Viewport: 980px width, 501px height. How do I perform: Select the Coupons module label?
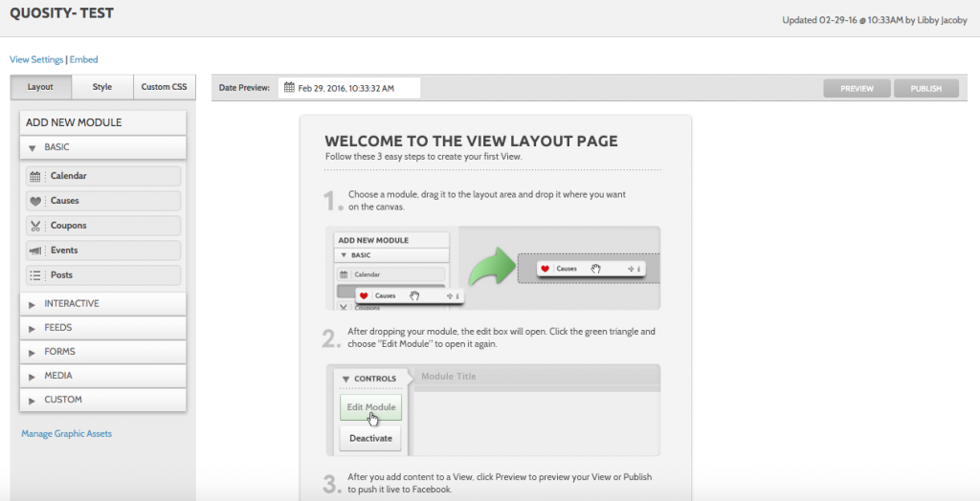(69, 226)
